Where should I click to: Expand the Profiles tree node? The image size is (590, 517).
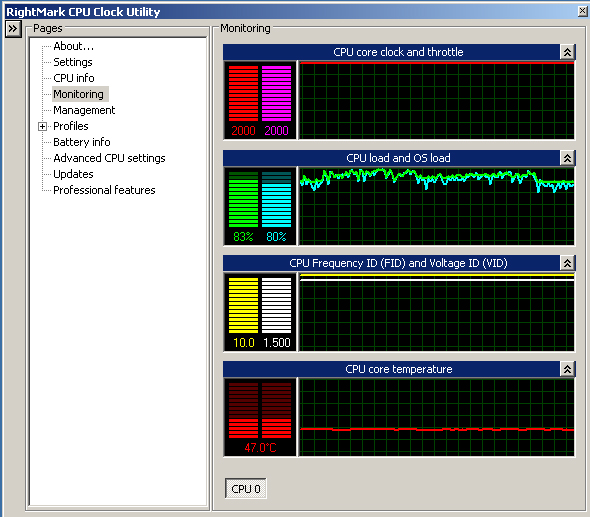(43, 126)
